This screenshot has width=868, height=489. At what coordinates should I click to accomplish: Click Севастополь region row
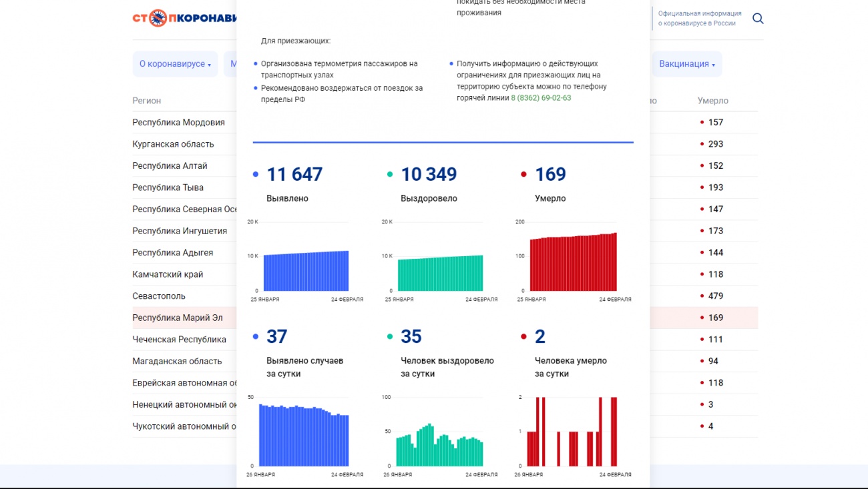click(159, 296)
